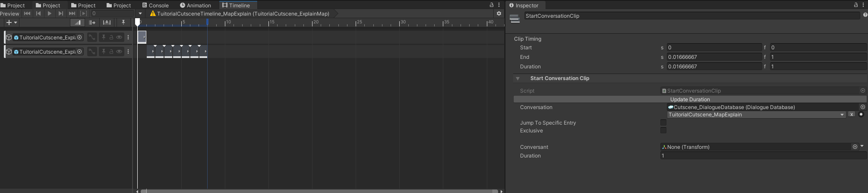Open the Conversant field dropdown arrow
Viewport: 868px width, 193px height.
click(862, 146)
